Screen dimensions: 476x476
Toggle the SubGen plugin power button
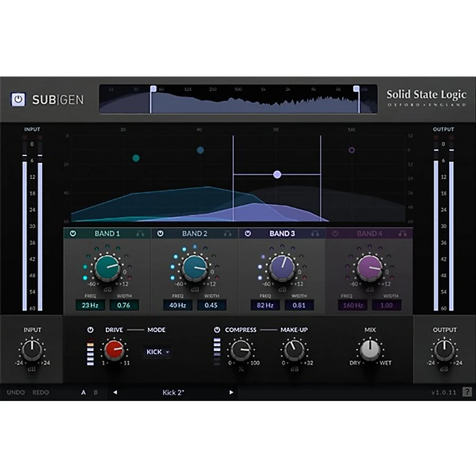(18, 99)
